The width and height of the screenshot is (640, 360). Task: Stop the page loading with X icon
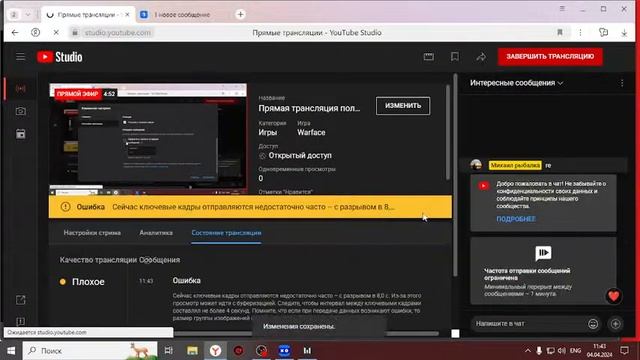click(56, 32)
